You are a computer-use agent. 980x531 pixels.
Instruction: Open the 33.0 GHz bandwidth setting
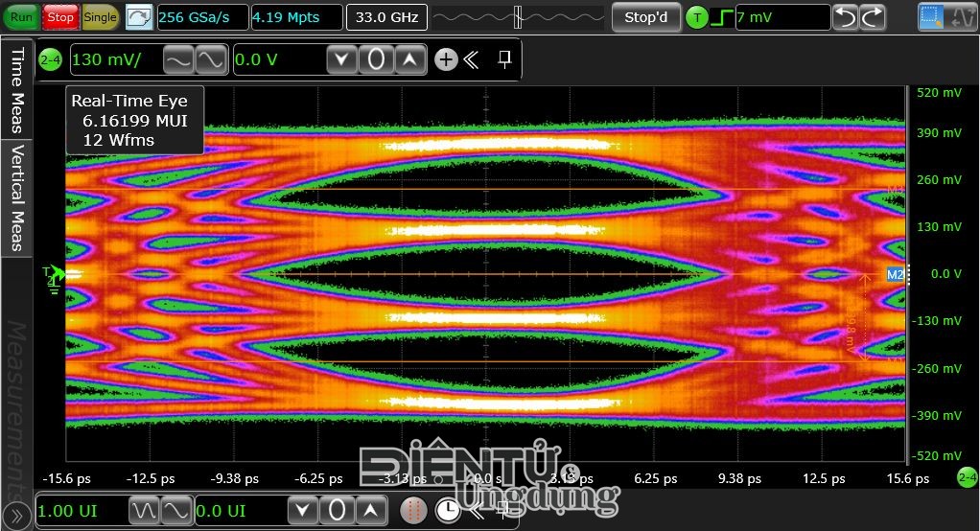click(386, 17)
